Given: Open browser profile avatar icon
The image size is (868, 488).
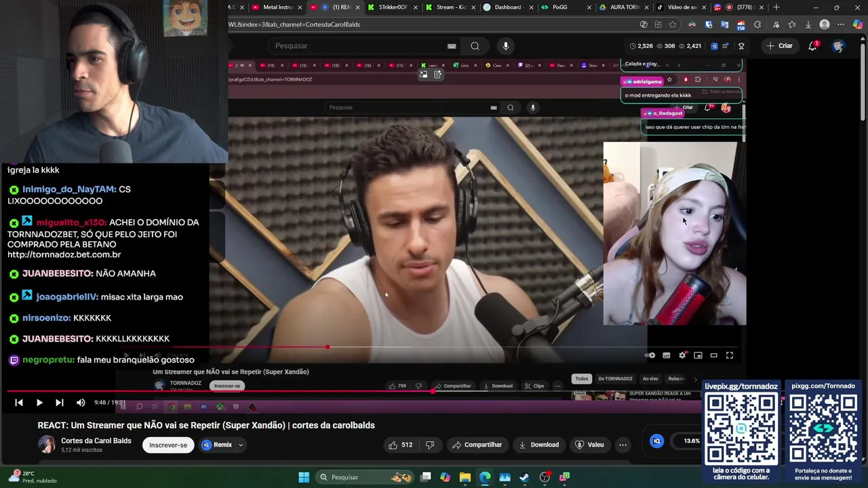Looking at the screenshot, I should coord(825,24).
